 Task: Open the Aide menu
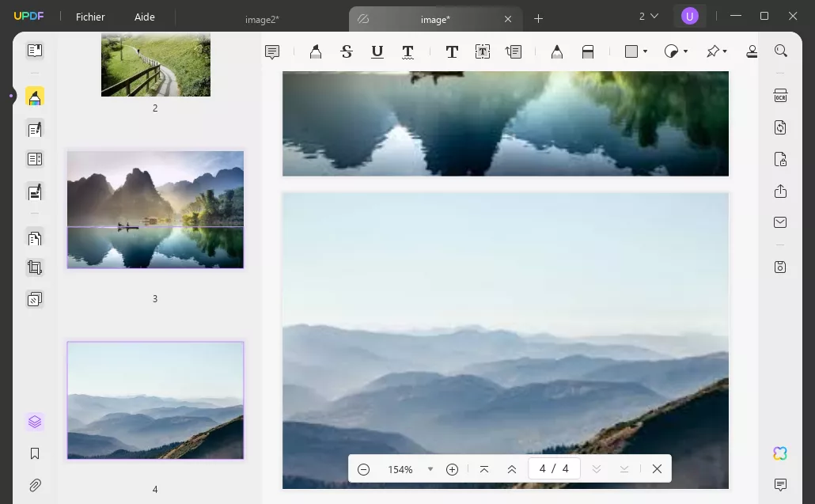click(x=145, y=17)
